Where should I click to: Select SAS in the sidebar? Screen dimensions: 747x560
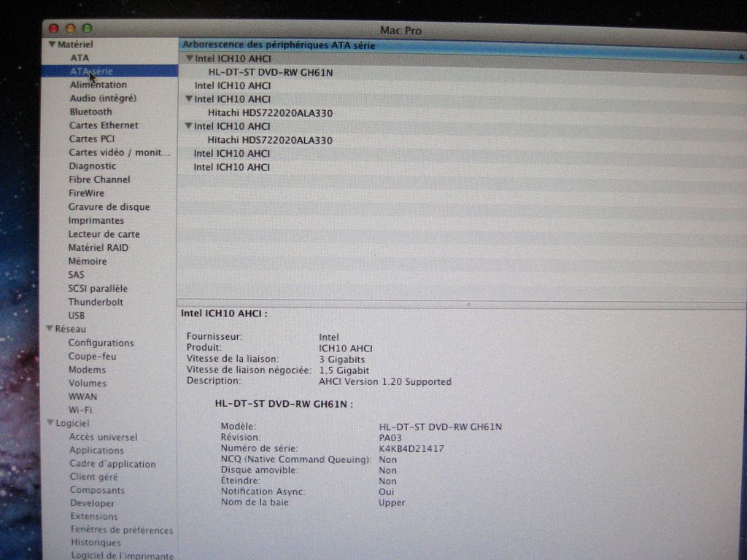(x=76, y=275)
